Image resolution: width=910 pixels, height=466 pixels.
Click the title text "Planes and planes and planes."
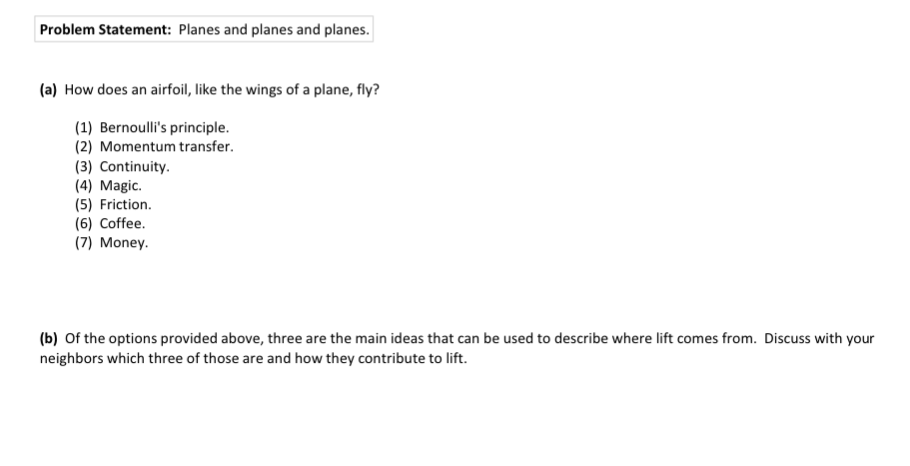[x=273, y=30]
